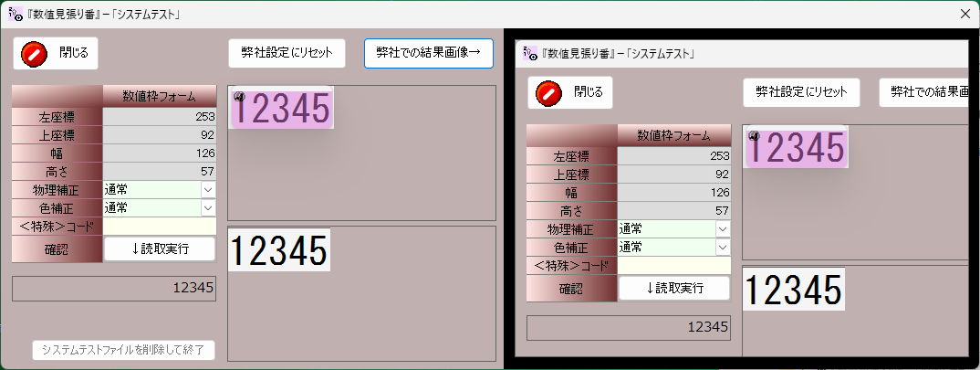
Task: Click the 閉じる label in the main window
Action: [74, 53]
